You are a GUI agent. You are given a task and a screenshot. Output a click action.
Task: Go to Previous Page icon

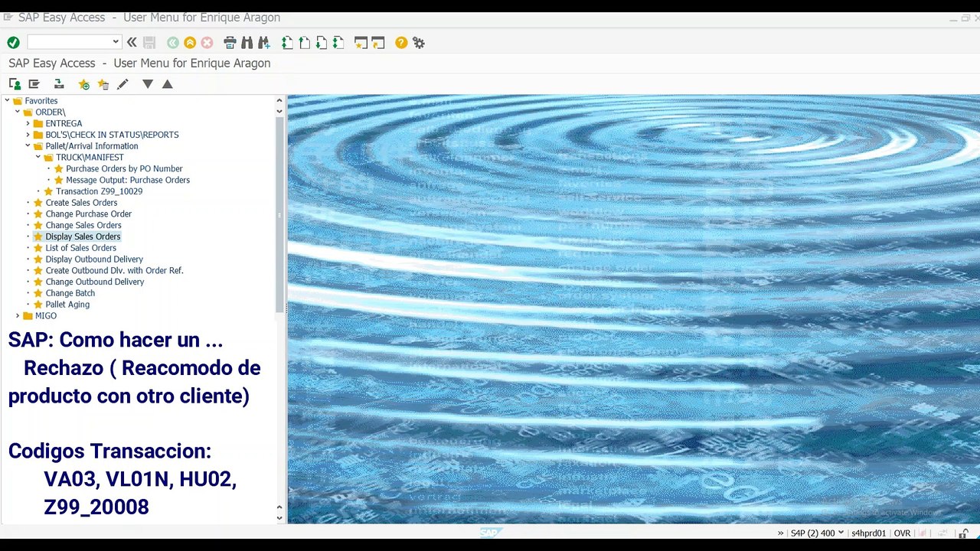304,43
